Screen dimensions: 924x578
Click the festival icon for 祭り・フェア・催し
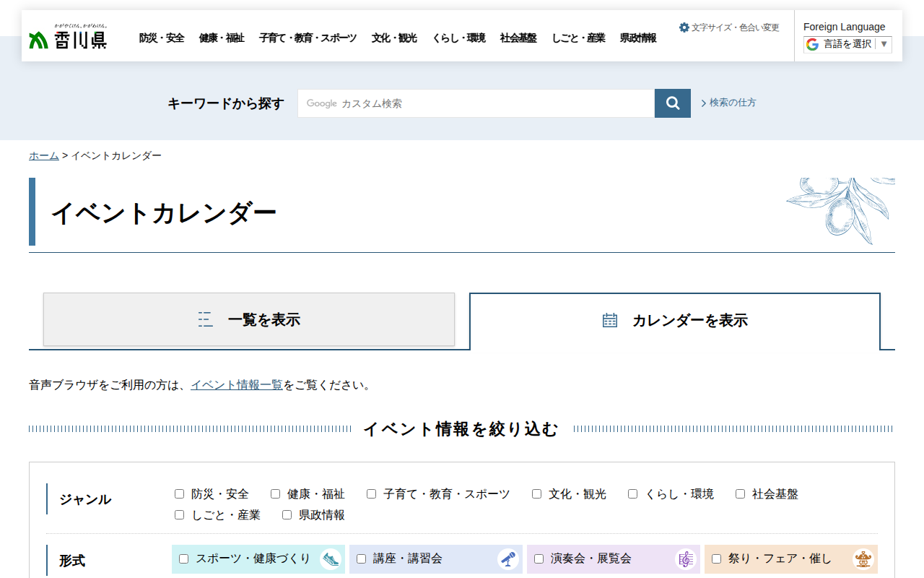pos(863,559)
